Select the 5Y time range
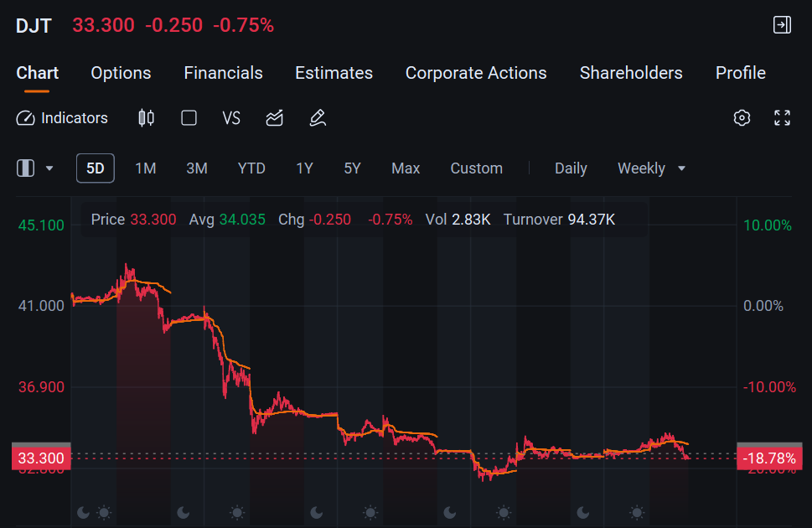Screen dimensions: 812x528 [352, 168]
